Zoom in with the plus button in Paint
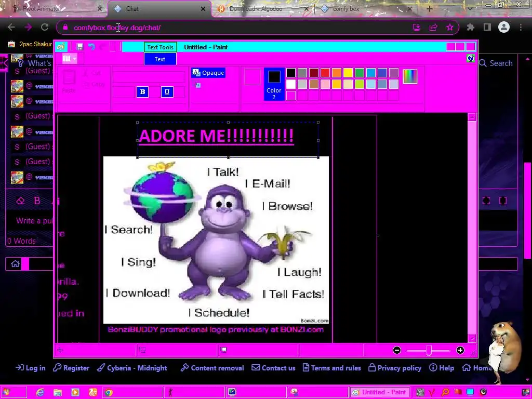532x399 pixels. click(x=460, y=350)
